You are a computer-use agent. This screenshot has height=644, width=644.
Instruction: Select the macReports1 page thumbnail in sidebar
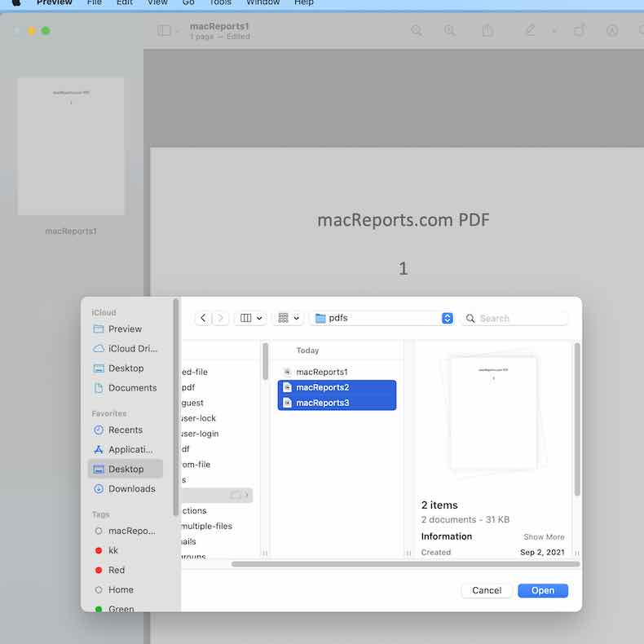[71, 146]
